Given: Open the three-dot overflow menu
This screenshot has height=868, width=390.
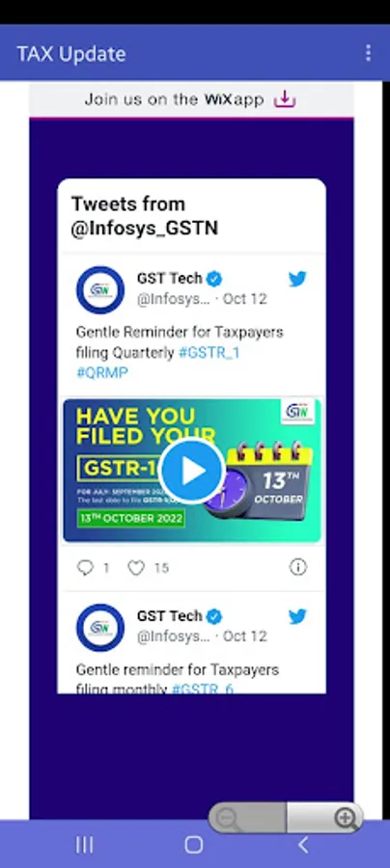Looking at the screenshot, I should 368,53.
